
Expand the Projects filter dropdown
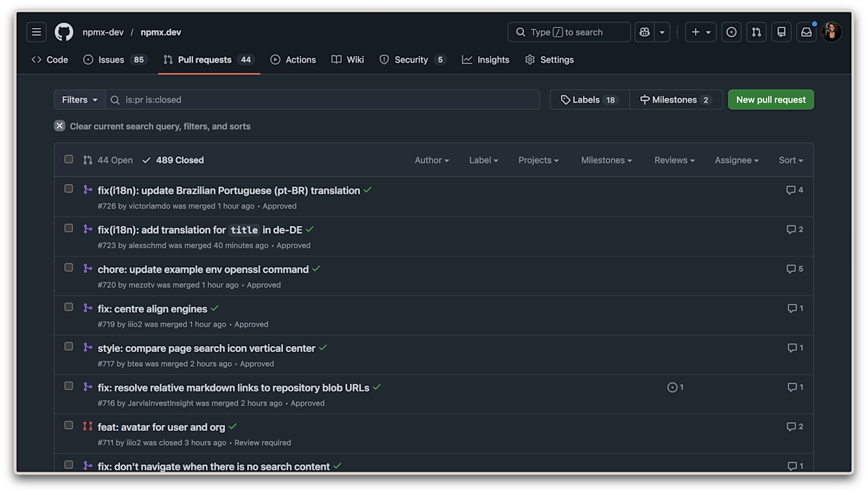[539, 160]
